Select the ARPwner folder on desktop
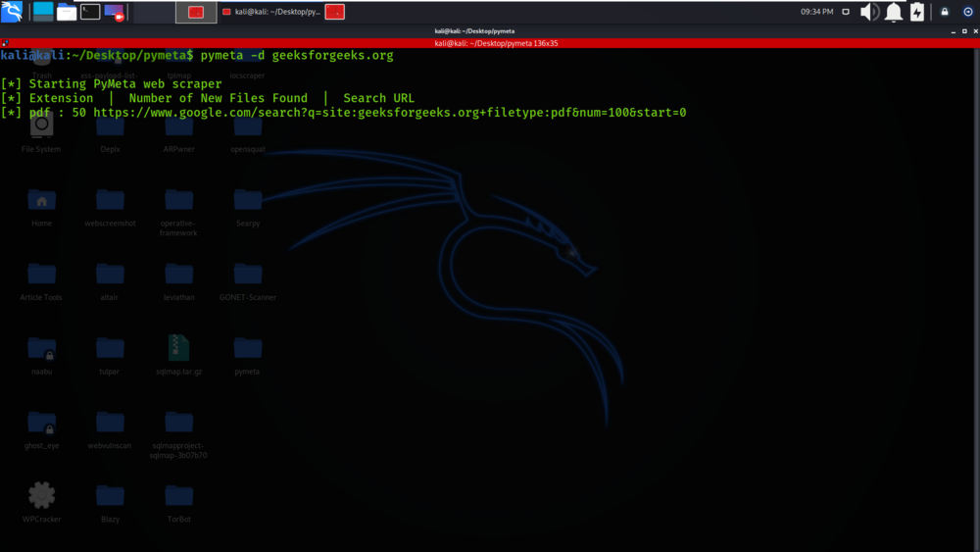Screen dimensions: 980x552 tap(178, 132)
